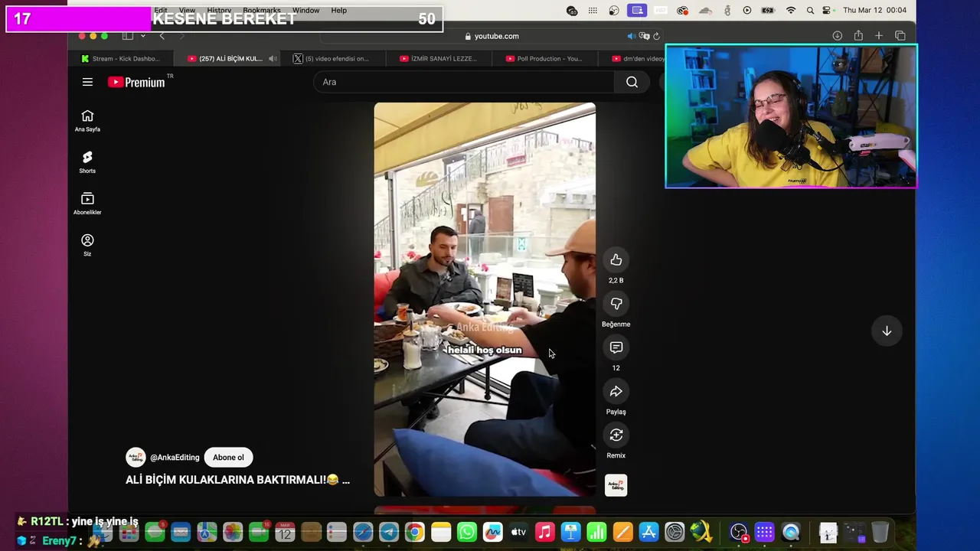
Task: Play or pause the Short video
Action: pyautogui.click(x=485, y=299)
